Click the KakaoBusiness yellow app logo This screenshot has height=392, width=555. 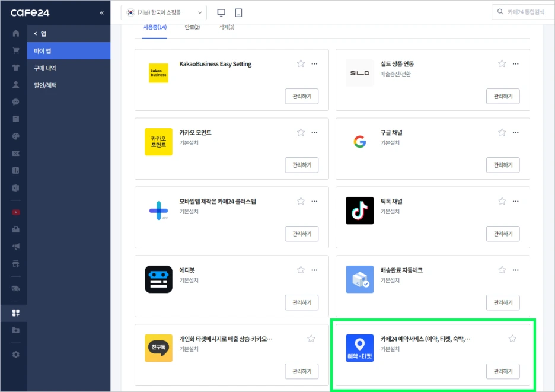(x=158, y=73)
